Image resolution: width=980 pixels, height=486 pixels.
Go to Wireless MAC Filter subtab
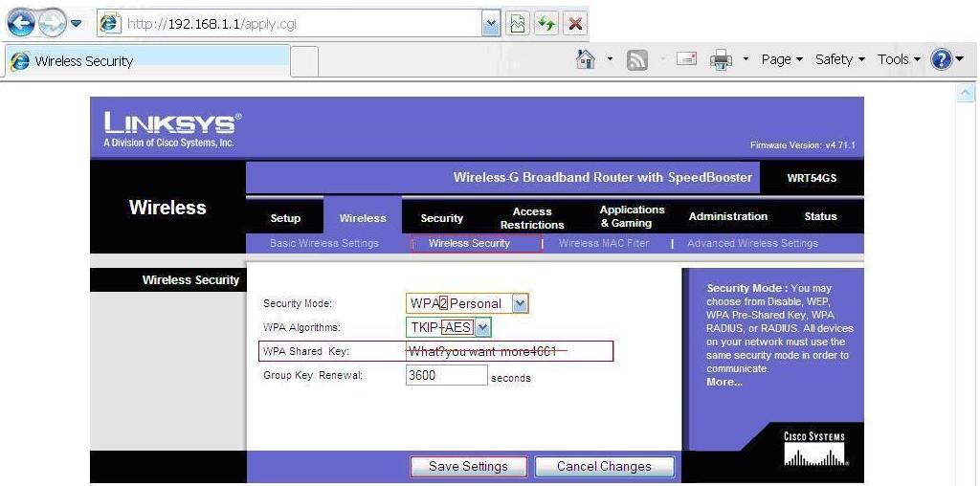pos(603,243)
